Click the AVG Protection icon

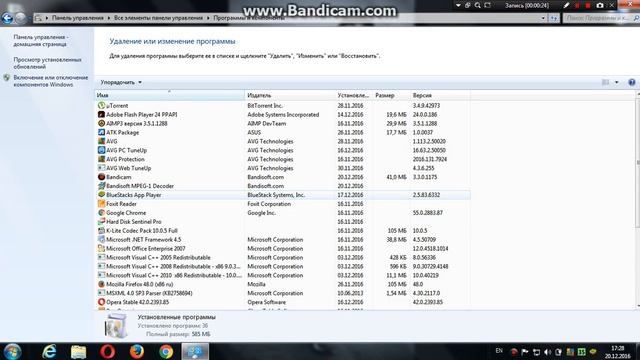(x=101, y=159)
